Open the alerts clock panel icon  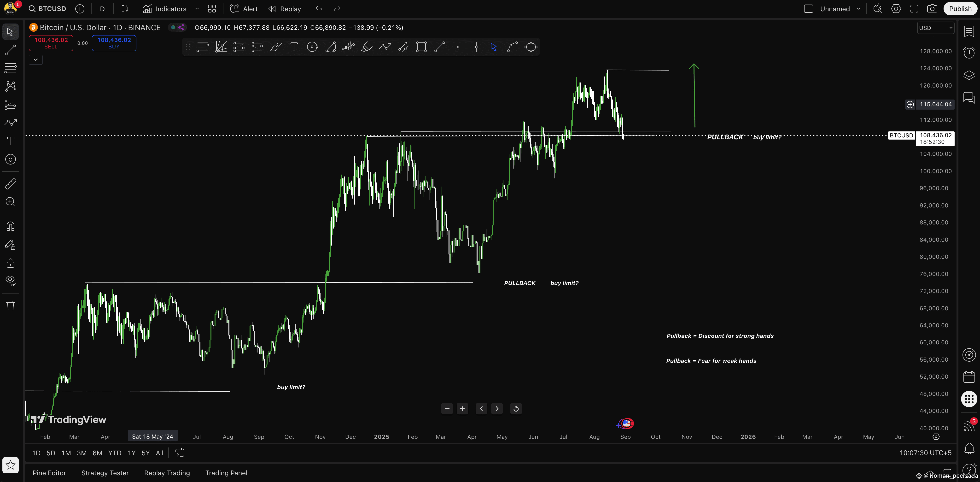[969, 53]
